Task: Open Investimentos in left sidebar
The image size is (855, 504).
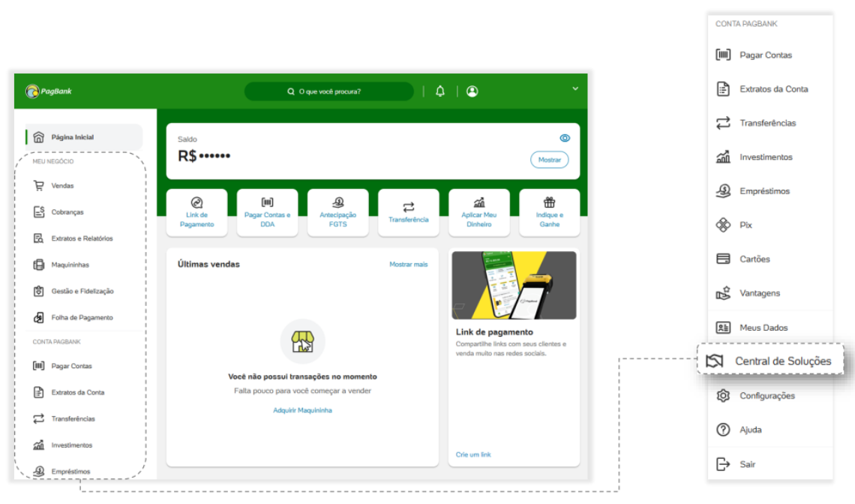Action: click(x=62, y=445)
